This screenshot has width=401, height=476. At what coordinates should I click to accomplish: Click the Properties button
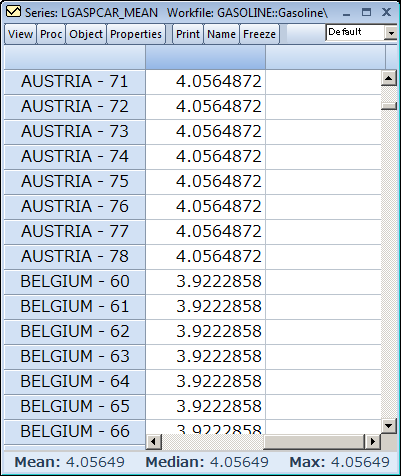(x=136, y=34)
